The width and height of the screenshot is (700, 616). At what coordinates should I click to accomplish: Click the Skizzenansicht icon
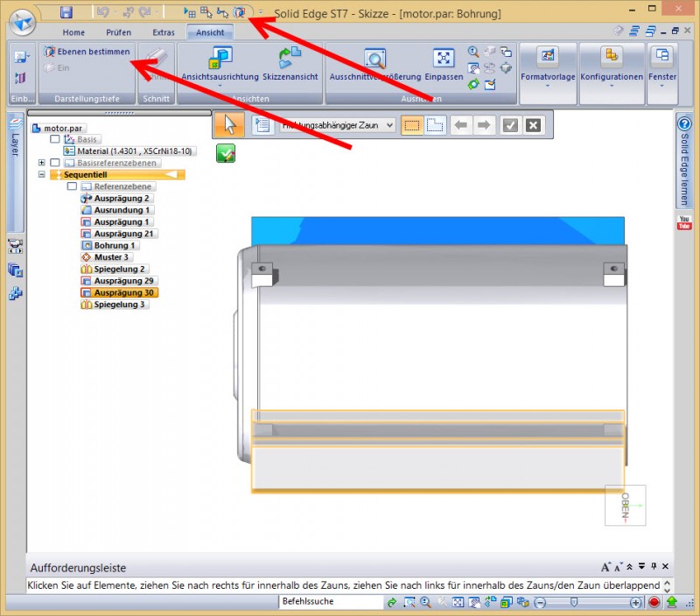pos(289,59)
